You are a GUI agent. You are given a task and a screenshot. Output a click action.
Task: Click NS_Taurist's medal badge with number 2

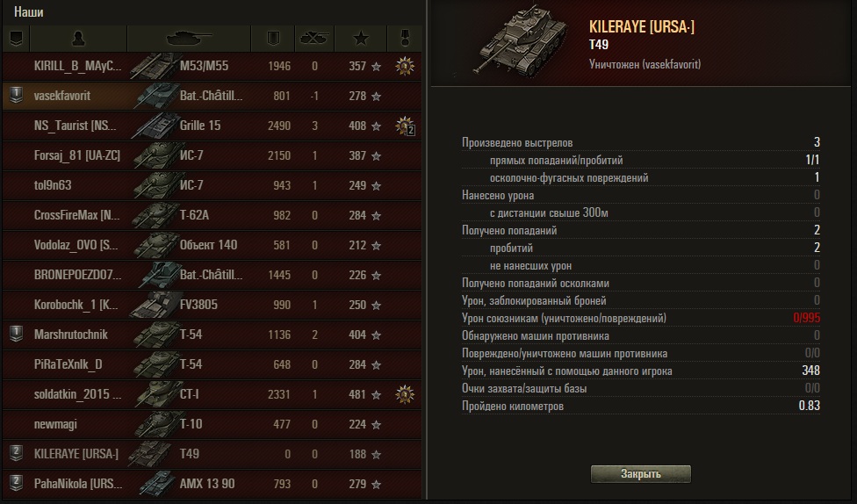click(405, 126)
